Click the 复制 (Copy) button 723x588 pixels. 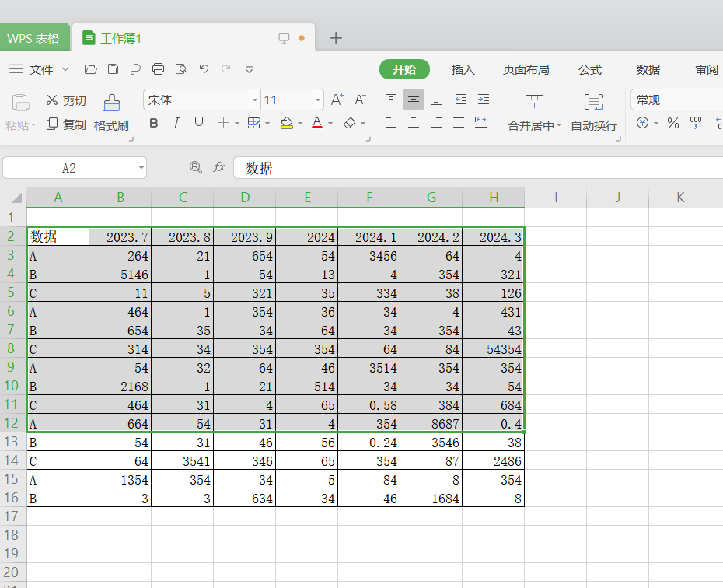(x=65, y=124)
